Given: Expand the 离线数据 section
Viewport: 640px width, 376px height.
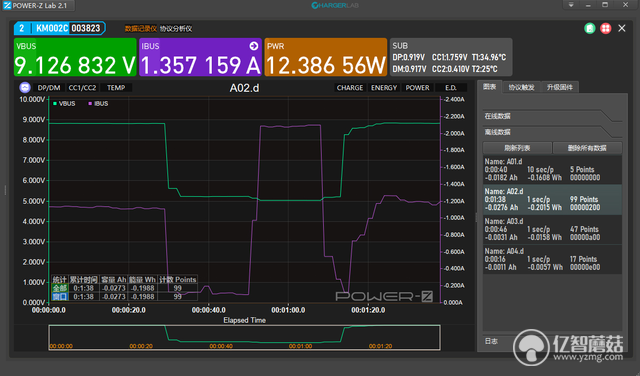Looking at the screenshot, I should (x=552, y=132).
